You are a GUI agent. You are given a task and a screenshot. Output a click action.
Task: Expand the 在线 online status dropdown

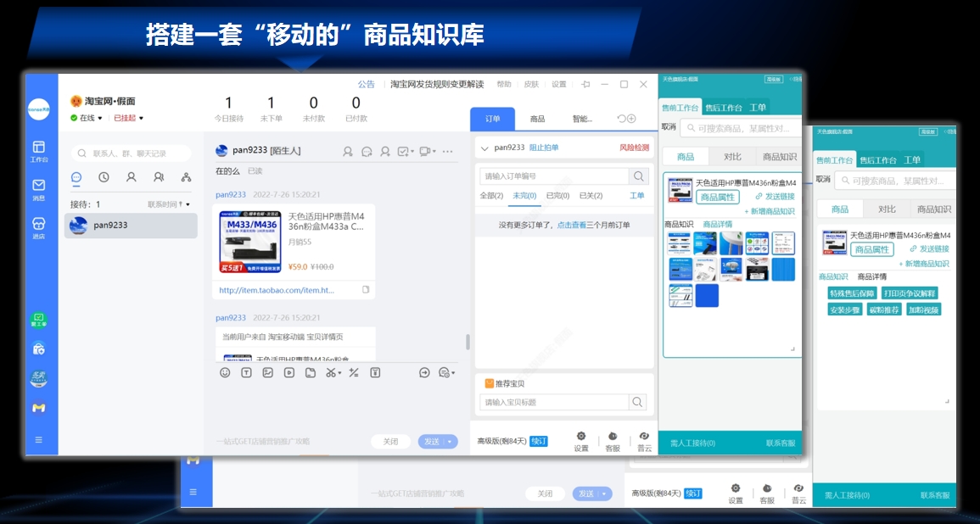coord(91,118)
